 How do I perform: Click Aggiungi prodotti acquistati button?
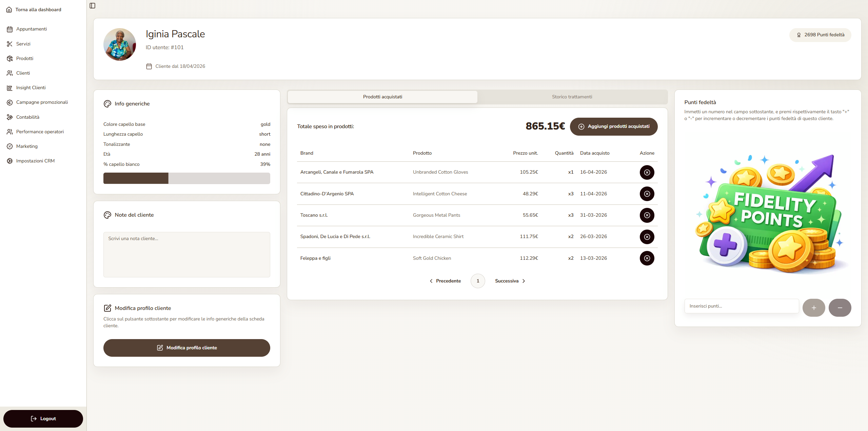tap(614, 126)
